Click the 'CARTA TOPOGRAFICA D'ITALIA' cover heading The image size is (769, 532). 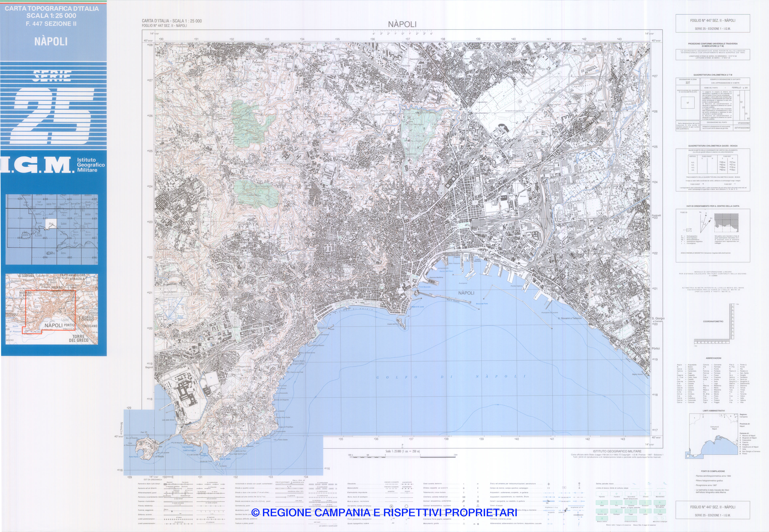coord(52,8)
